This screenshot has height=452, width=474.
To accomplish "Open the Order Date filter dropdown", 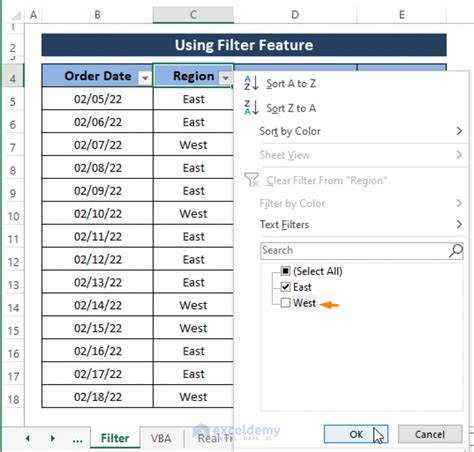I will point(145,78).
